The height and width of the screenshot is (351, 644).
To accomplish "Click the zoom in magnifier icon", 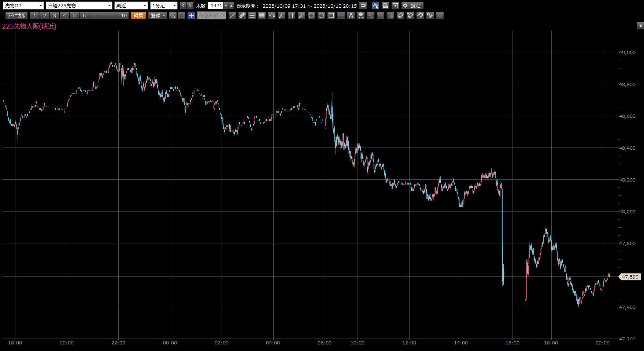I will (x=173, y=15).
